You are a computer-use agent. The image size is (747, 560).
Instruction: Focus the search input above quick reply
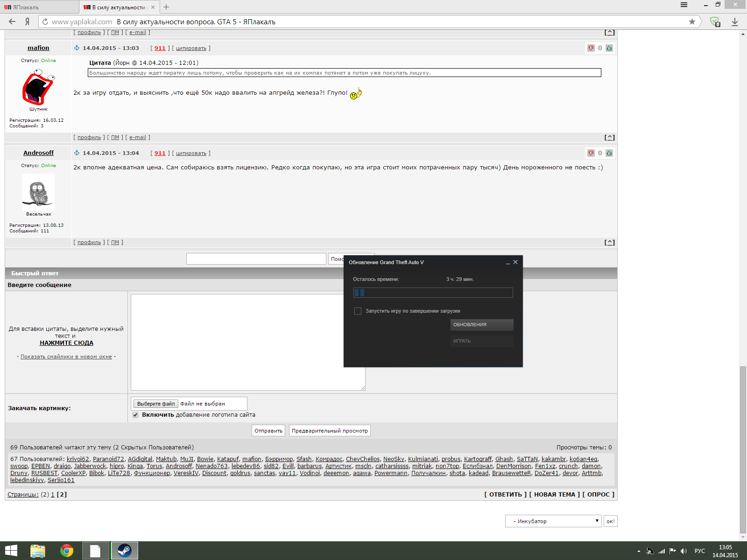point(256,259)
